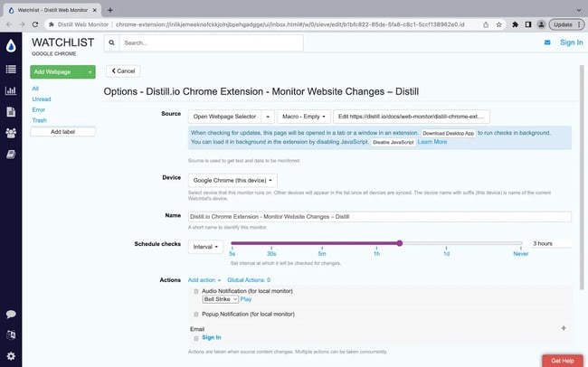588x367 pixels.
Task: Select the Unread filter
Action: pyautogui.click(x=42, y=99)
